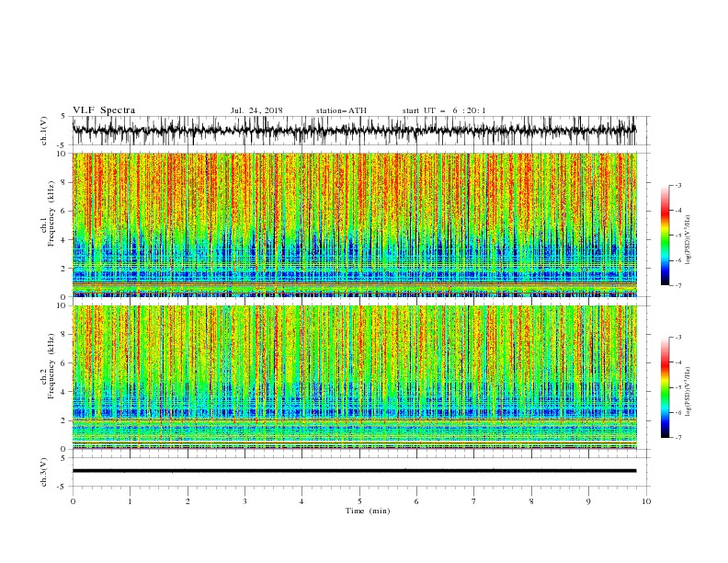Screen dimensions: 728x563
Task: Click the "-5" tick of the ch.3(V) axis
Action: (62, 487)
